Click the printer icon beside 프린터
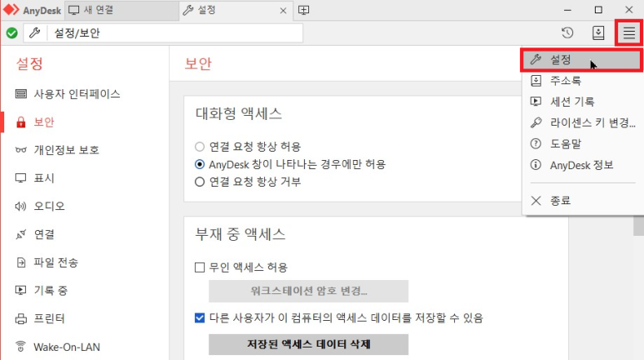 tap(21, 318)
